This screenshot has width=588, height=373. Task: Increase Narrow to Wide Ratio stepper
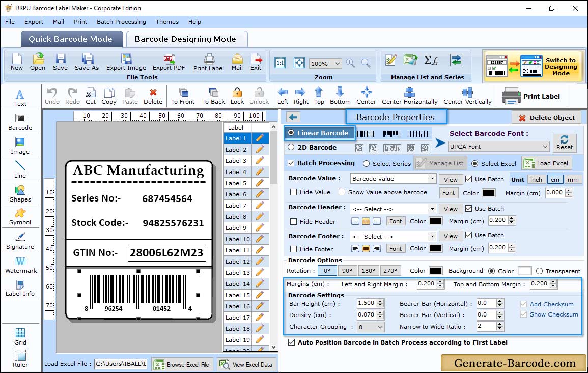[499, 324]
